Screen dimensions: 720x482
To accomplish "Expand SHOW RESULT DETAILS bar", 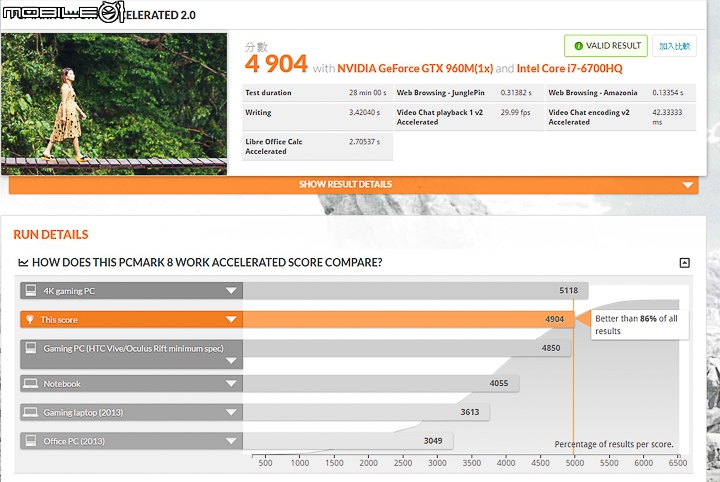I will click(x=354, y=185).
